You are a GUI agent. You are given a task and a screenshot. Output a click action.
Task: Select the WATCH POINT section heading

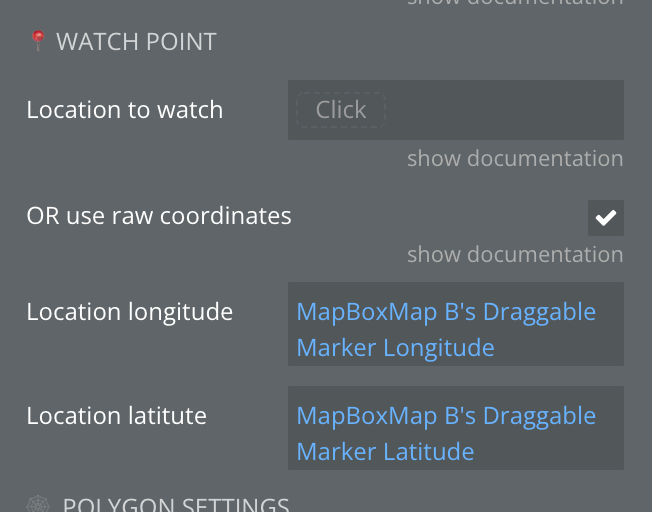(x=136, y=42)
